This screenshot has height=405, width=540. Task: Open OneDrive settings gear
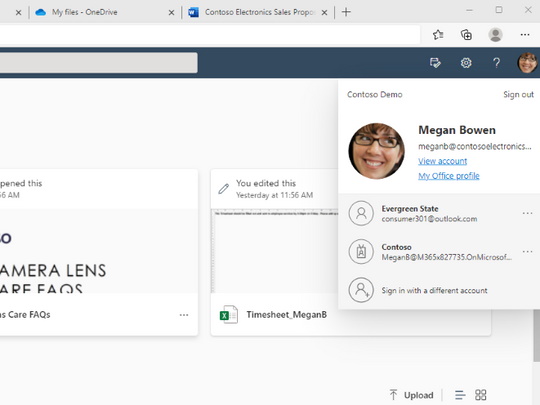pos(466,63)
